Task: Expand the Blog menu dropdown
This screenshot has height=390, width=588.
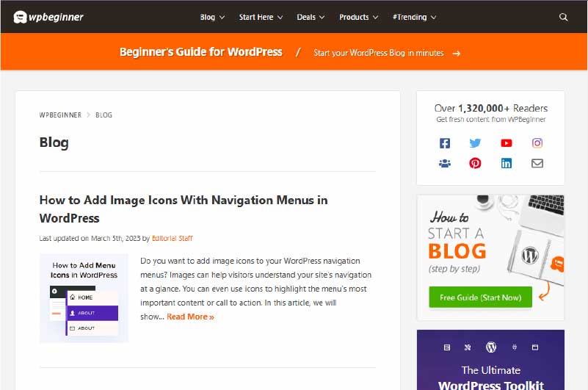Action: pyautogui.click(x=212, y=18)
